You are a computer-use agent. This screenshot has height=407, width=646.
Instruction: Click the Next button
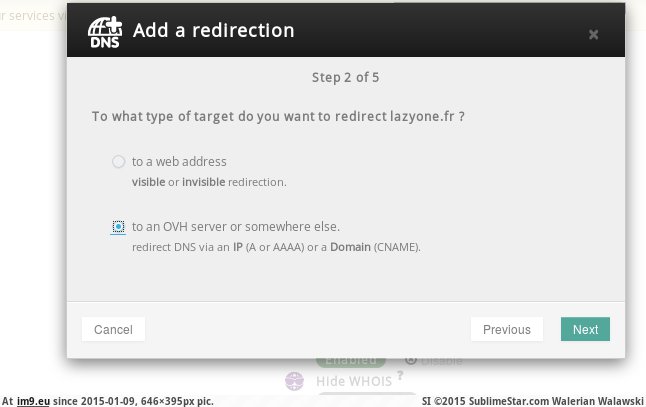click(x=585, y=329)
